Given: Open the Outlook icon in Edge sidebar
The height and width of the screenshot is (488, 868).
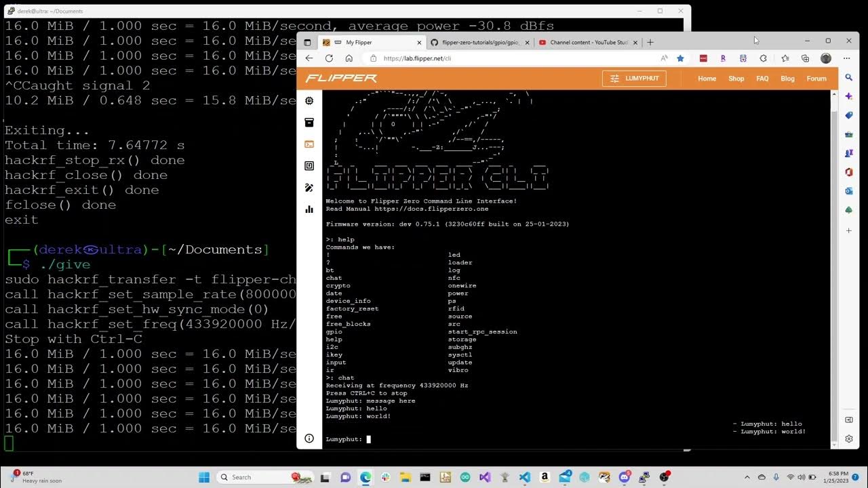Looking at the screenshot, I should pos(848,191).
